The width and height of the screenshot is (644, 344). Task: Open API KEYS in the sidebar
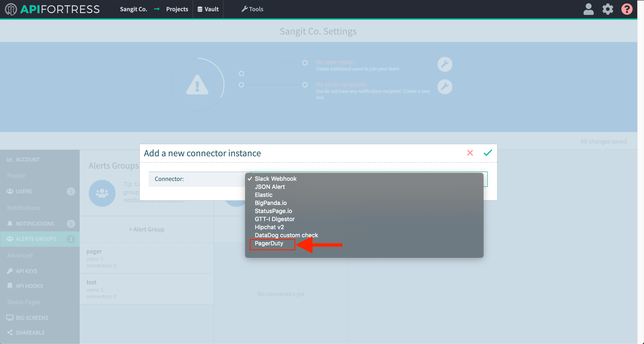[x=26, y=271]
